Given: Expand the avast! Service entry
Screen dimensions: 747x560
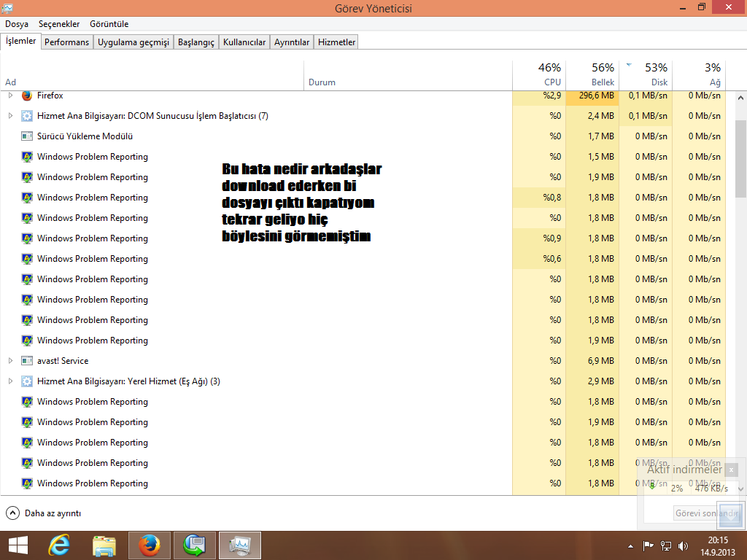Looking at the screenshot, I should (x=10, y=360).
